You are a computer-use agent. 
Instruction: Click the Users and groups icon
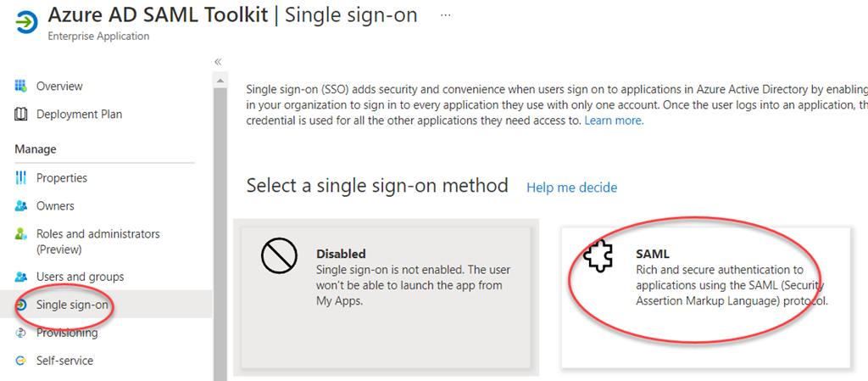(x=21, y=277)
